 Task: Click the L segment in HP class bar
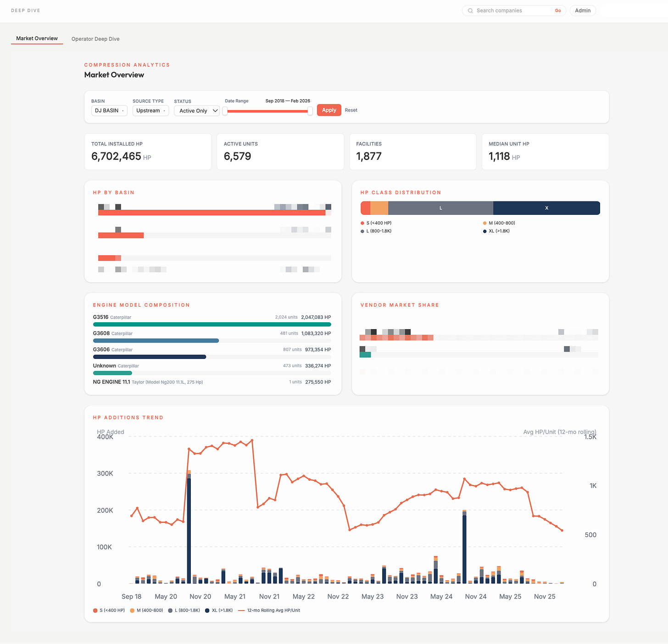(440, 208)
